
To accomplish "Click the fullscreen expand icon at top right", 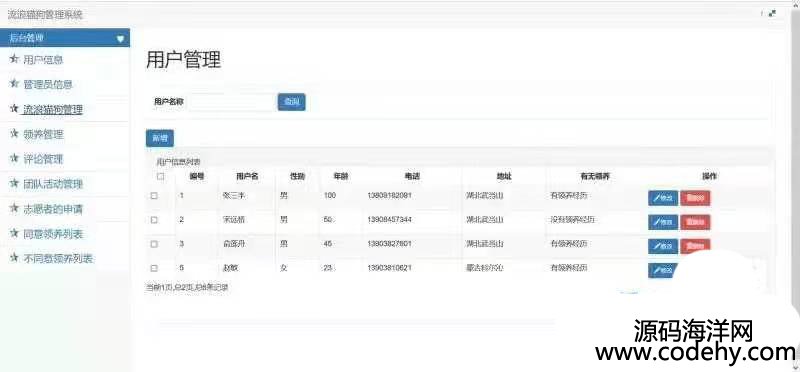I will [x=772, y=14].
